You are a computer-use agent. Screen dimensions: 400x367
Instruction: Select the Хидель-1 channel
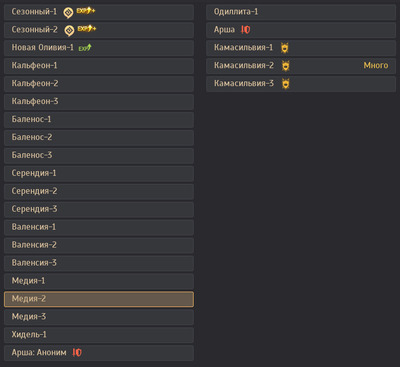click(99, 335)
